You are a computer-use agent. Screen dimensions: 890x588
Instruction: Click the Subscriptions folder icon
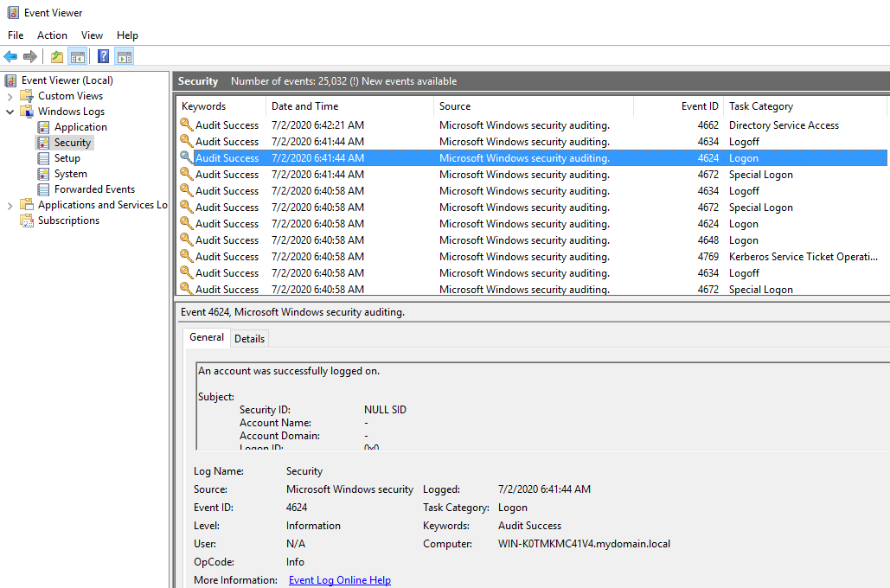[27, 220]
